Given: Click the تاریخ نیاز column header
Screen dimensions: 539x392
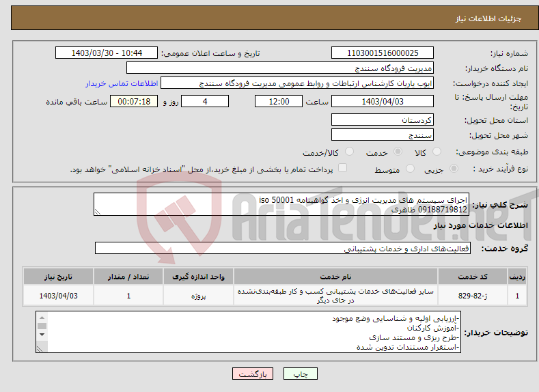Looking at the screenshot, I should 58,277.
